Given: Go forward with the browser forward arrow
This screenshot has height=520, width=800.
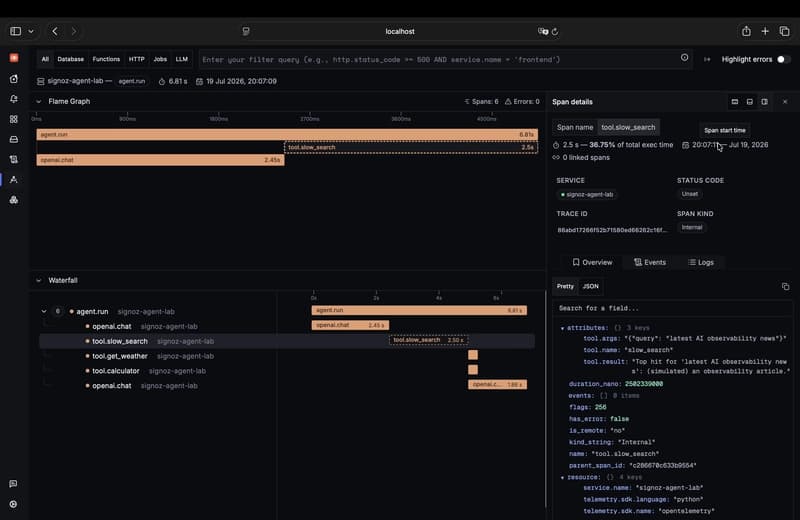Looking at the screenshot, I should (x=74, y=31).
